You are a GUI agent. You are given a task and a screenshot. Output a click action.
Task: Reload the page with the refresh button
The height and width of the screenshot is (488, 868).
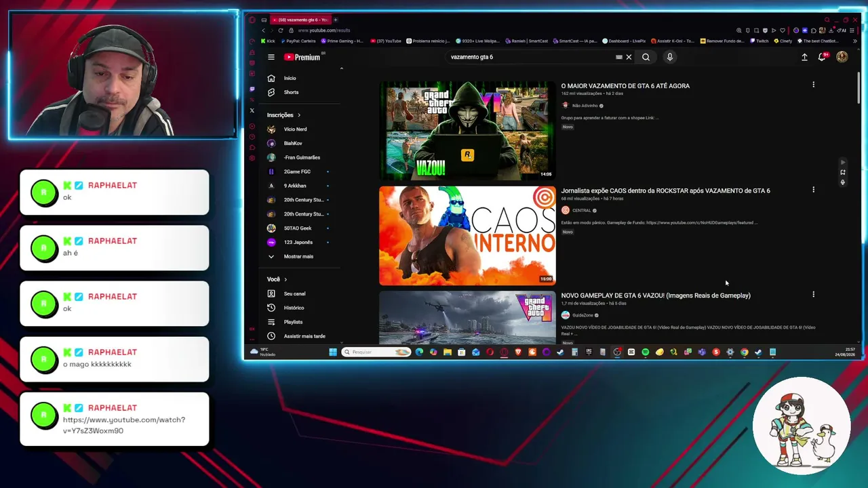(x=280, y=30)
